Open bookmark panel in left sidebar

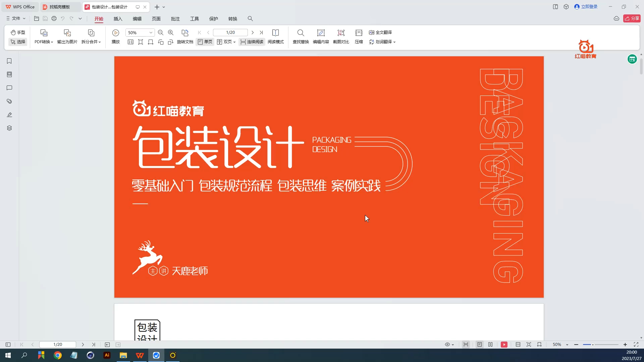pyautogui.click(x=9, y=61)
